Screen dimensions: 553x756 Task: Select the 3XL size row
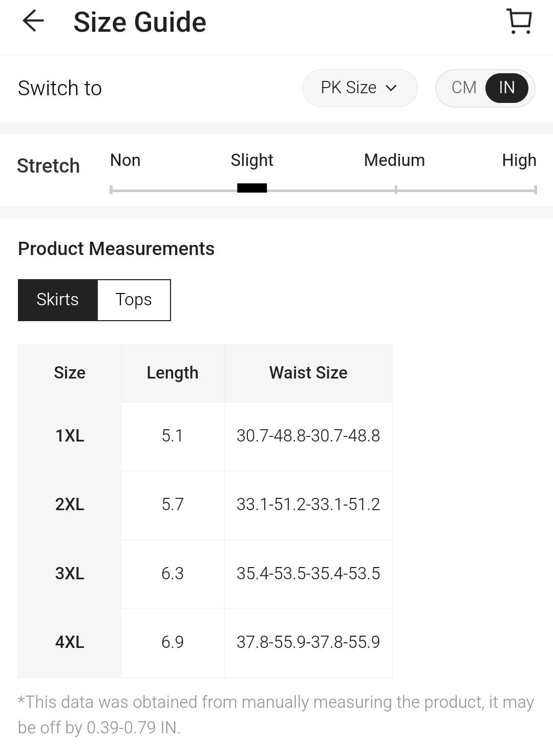70,574
